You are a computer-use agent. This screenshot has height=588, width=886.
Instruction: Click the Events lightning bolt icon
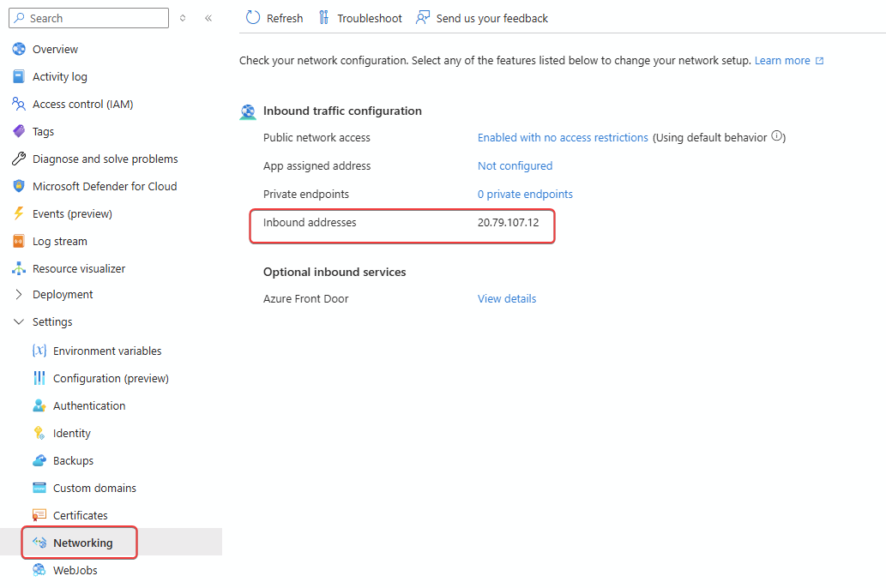19,213
